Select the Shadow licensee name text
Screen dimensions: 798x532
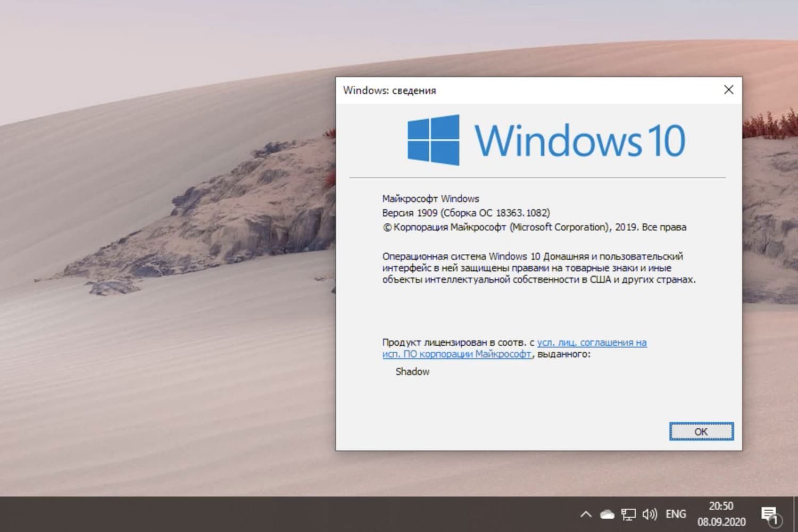(x=412, y=371)
